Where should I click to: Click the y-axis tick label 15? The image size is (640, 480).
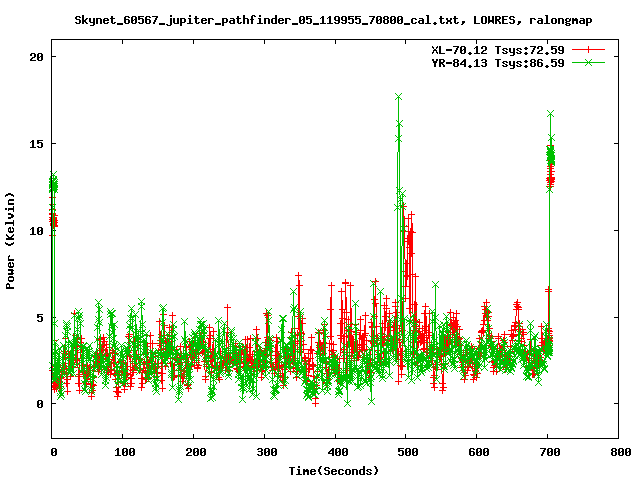point(36,144)
